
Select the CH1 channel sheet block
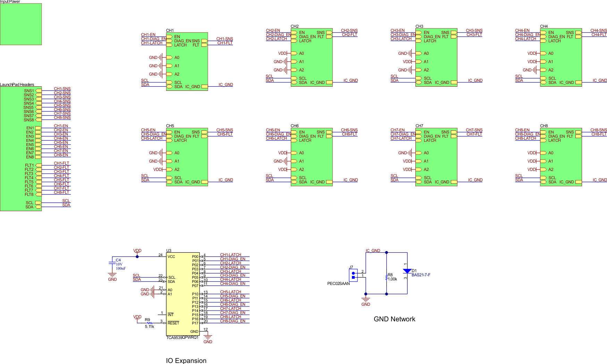(187, 62)
